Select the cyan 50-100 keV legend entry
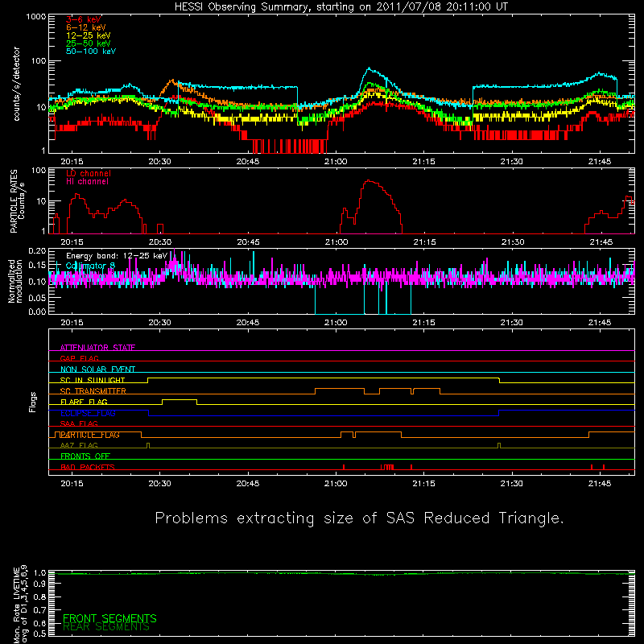 click(91, 52)
